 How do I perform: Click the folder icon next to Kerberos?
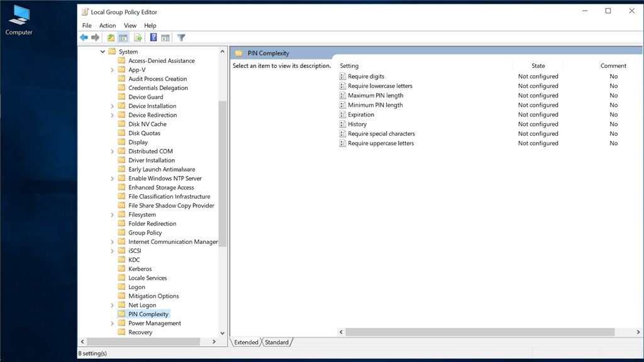pos(121,269)
